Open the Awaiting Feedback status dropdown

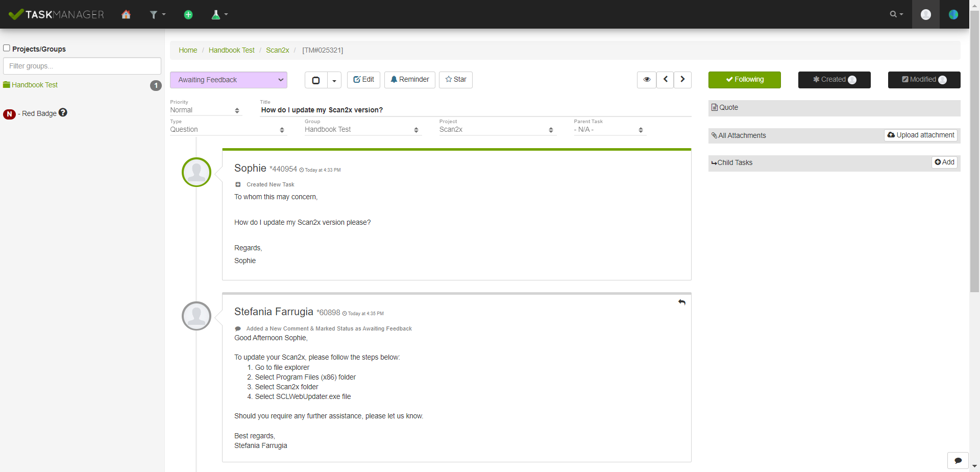coord(228,80)
